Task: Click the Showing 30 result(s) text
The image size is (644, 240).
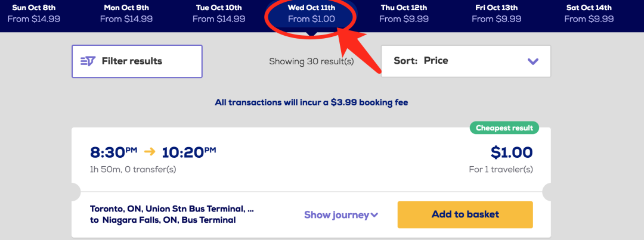Action: [x=311, y=61]
